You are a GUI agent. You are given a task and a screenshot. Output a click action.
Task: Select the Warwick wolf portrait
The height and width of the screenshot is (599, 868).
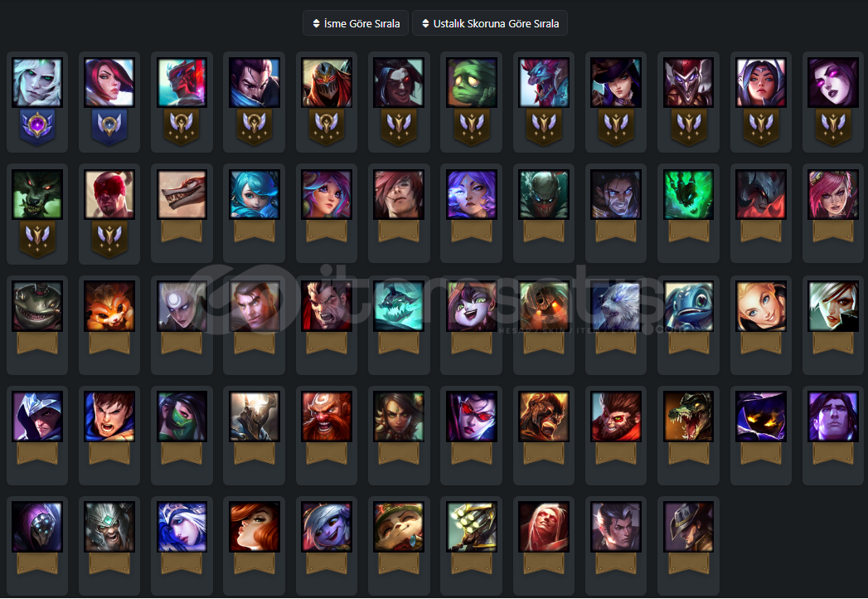[37, 194]
